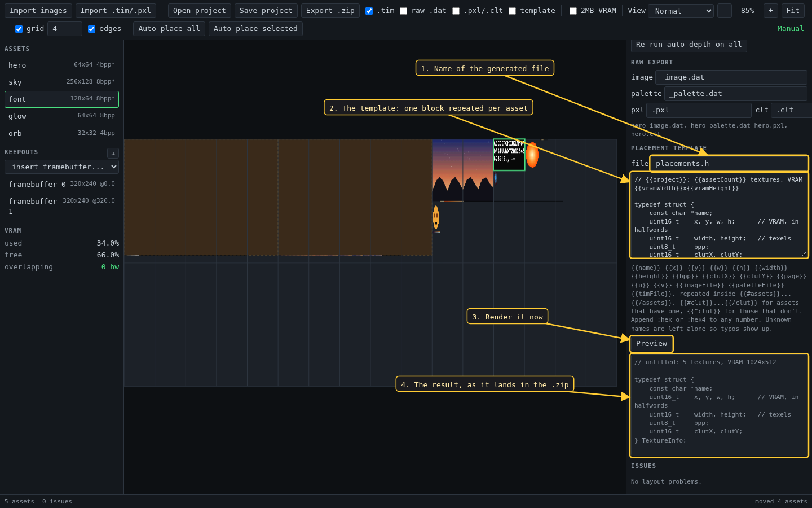Open the insert framebuffer dropdown
Image resolution: width=812 pixels, height=508 pixels.
click(x=61, y=167)
